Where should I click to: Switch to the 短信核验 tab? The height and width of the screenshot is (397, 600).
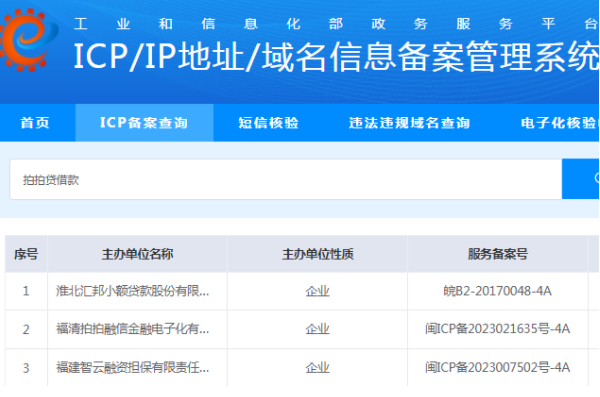(268, 123)
